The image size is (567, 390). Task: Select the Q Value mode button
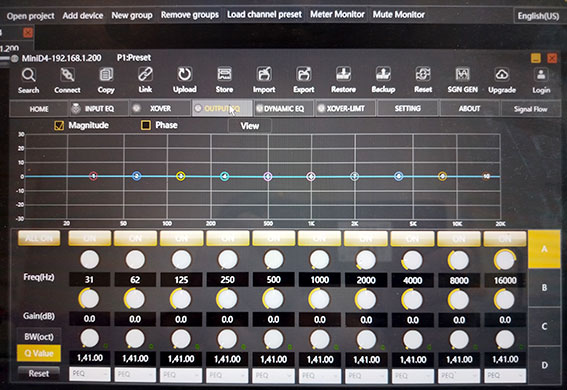[x=39, y=353]
